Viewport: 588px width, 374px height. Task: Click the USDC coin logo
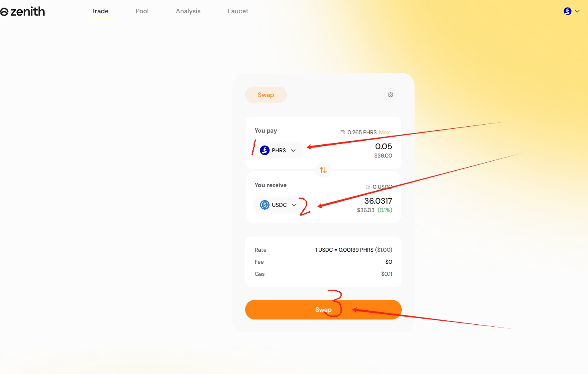pyautogui.click(x=265, y=205)
